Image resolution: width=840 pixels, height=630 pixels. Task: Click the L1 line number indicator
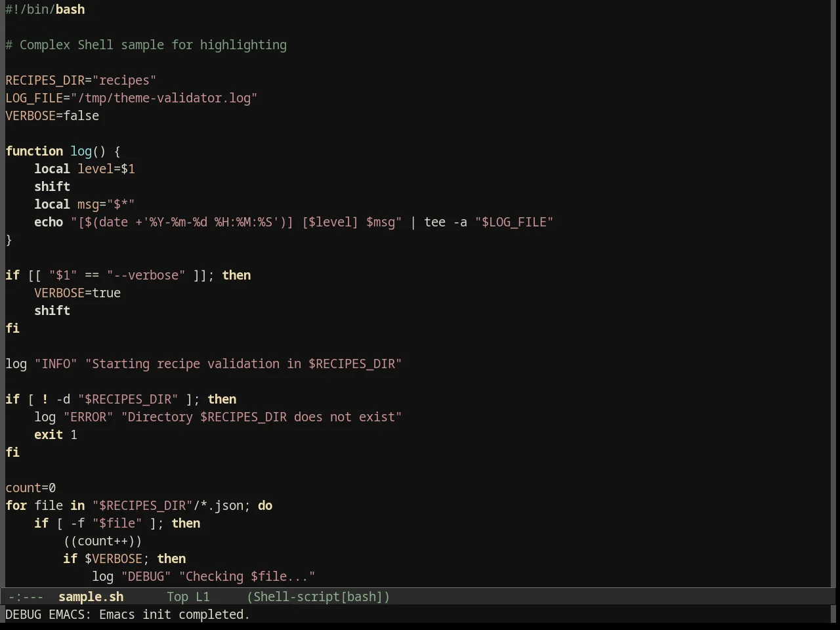tap(203, 597)
